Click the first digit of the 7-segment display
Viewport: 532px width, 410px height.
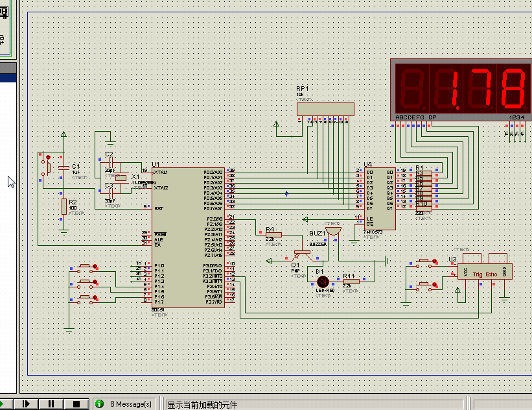[413, 88]
